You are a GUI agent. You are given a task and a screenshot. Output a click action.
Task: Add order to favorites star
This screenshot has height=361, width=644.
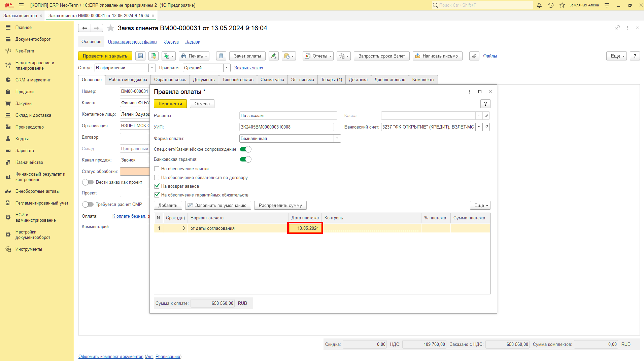(x=110, y=28)
